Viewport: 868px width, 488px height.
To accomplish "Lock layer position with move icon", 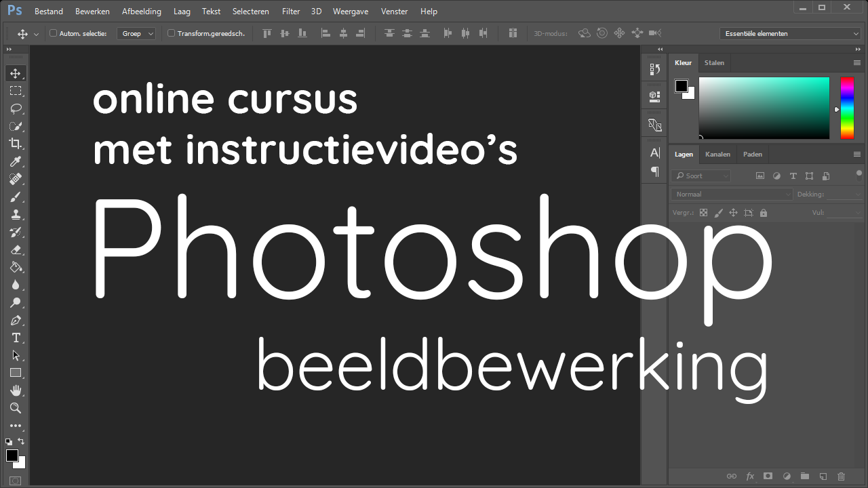I will (733, 213).
